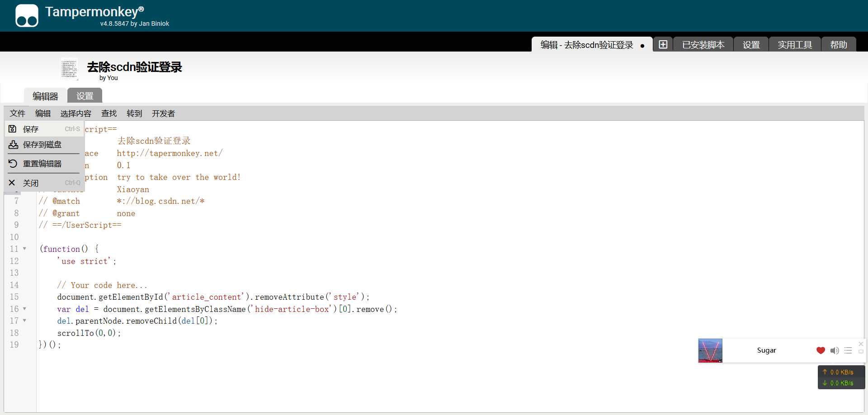This screenshot has height=415, width=868.
Task: Click the @grant none line
Action: tap(87, 213)
